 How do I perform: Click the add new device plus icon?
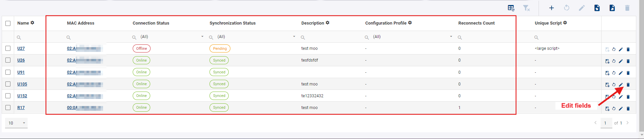coord(551,8)
